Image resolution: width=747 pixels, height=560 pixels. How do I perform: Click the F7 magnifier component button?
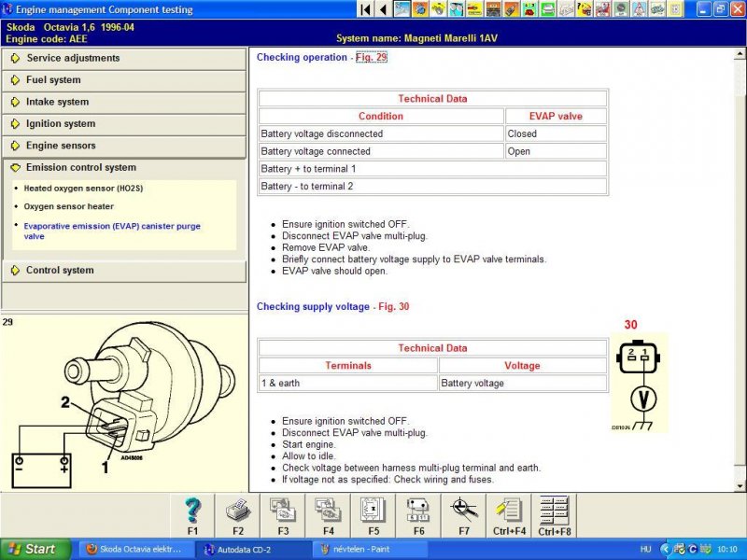[x=464, y=516]
